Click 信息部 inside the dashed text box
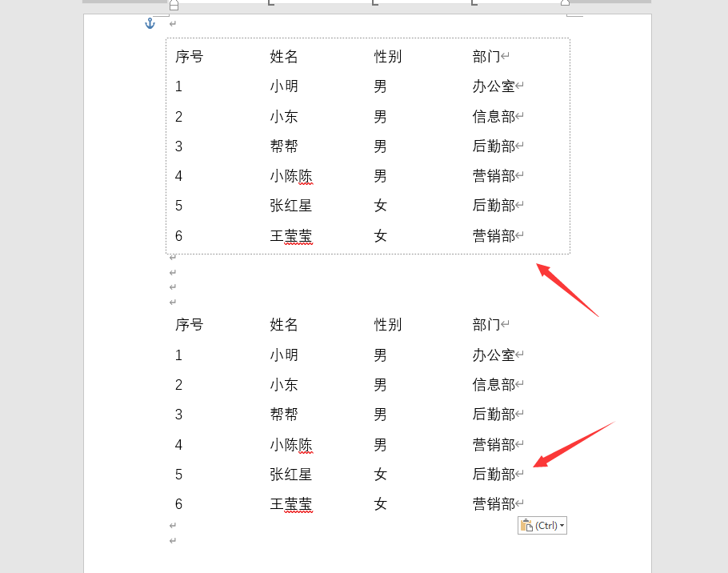 click(494, 117)
